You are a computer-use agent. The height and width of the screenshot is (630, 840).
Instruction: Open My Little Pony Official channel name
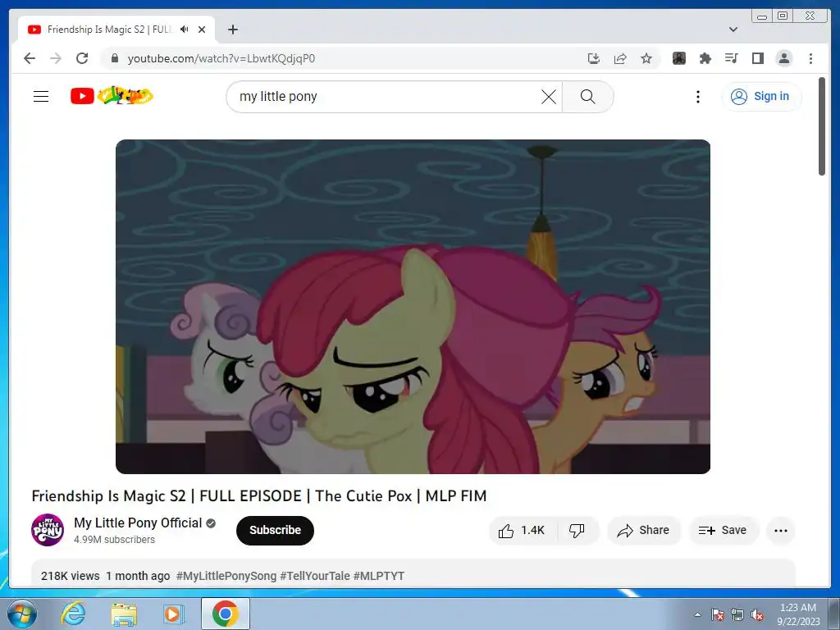click(x=138, y=523)
